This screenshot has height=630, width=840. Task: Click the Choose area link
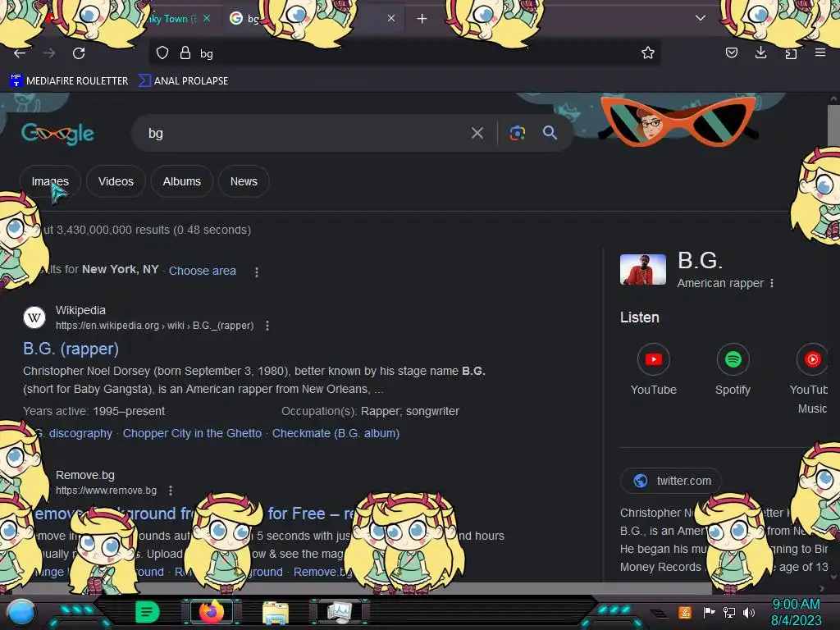click(x=203, y=271)
